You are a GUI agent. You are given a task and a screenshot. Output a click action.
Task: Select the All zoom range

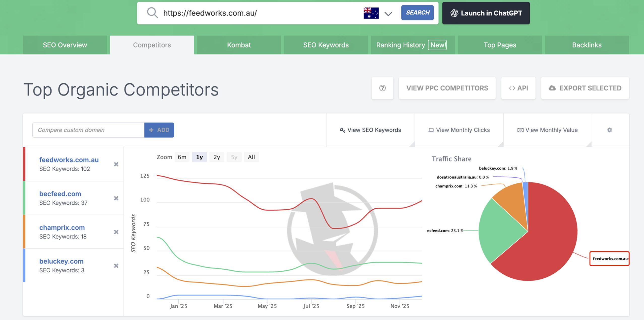pyautogui.click(x=251, y=157)
